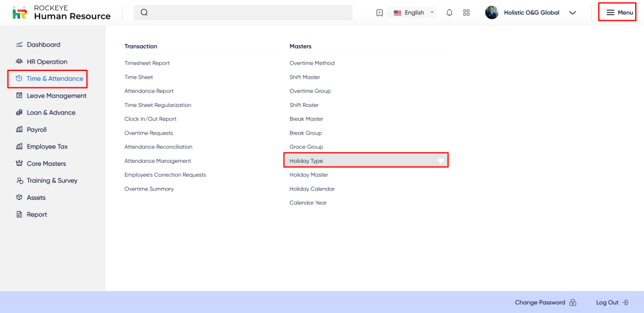Screen dimensions: 644x313
Task: Click the search magnifier icon
Action: click(x=144, y=13)
